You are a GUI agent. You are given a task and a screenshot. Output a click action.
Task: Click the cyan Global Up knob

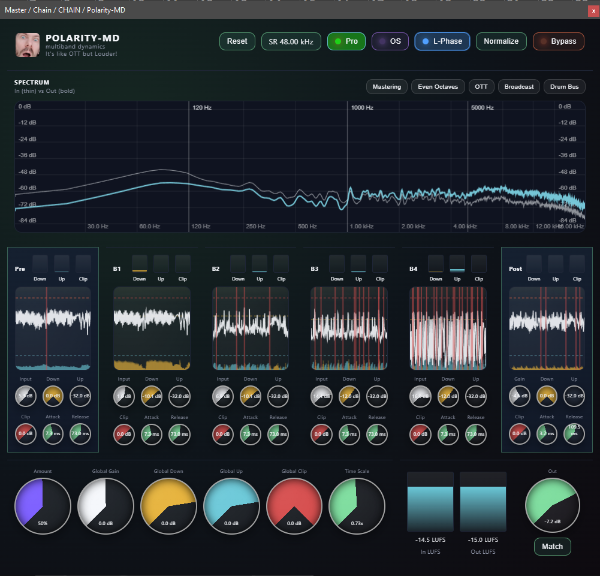[x=232, y=502]
